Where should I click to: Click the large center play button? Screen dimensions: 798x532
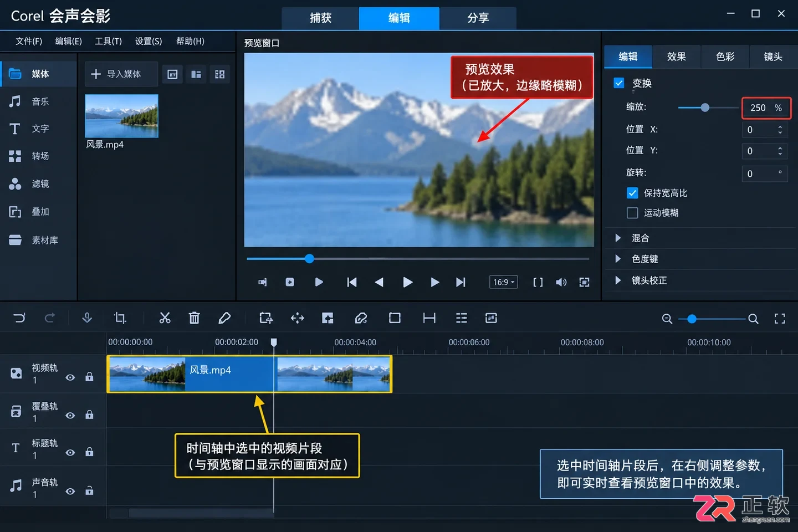tap(408, 282)
